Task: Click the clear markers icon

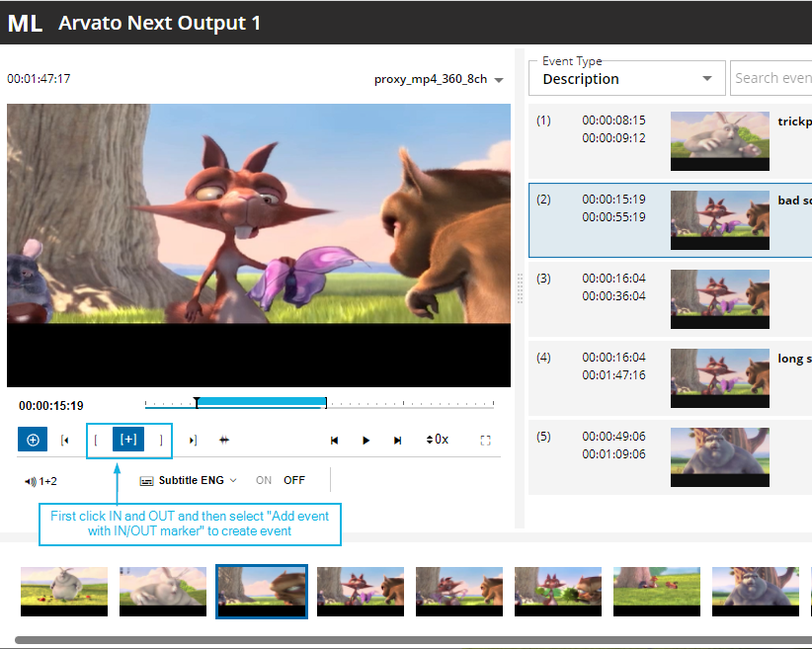Action: point(224,441)
